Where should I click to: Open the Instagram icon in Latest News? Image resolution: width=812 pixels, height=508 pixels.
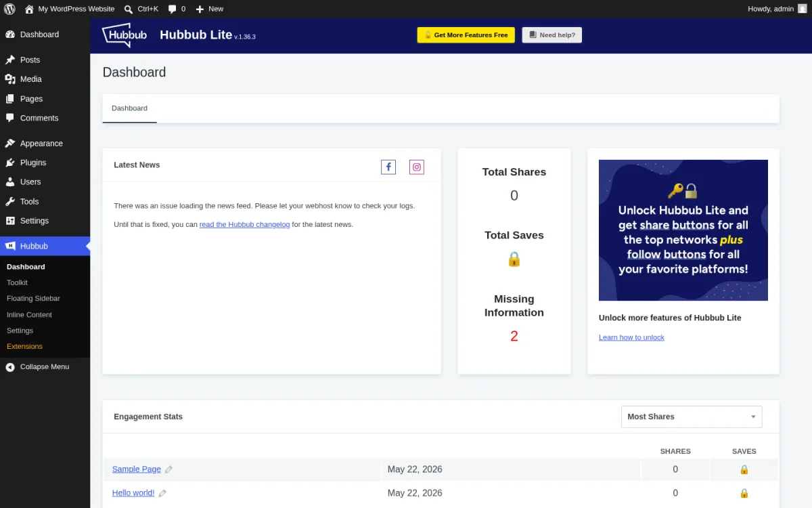(417, 167)
